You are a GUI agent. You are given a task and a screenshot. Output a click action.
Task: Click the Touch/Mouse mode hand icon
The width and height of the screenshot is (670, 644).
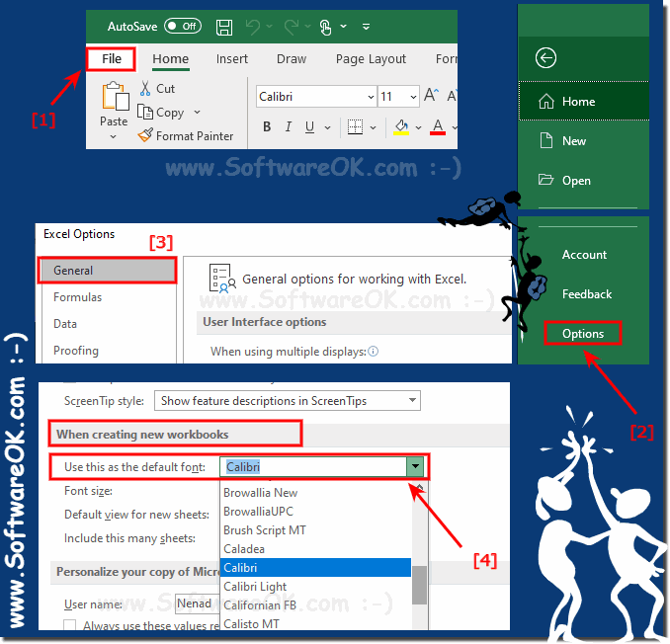[325, 27]
